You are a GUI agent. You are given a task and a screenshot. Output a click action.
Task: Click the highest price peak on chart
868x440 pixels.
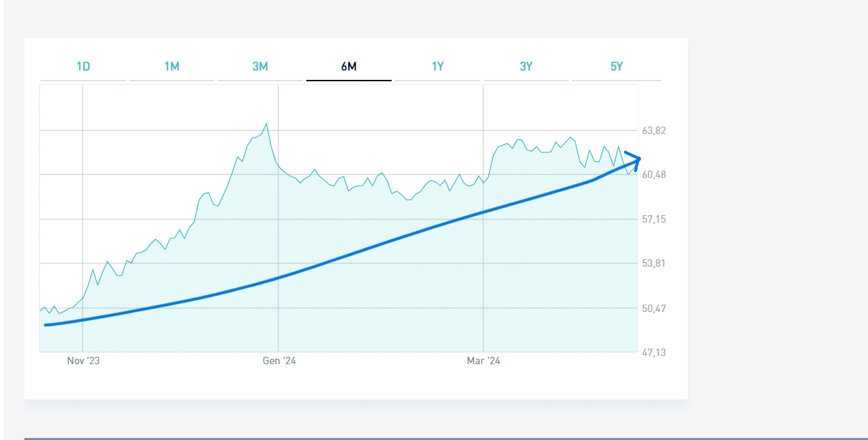(x=266, y=123)
